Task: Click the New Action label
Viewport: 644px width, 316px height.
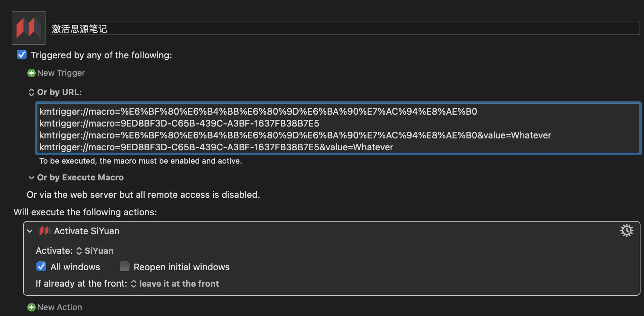Action: (59, 307)
